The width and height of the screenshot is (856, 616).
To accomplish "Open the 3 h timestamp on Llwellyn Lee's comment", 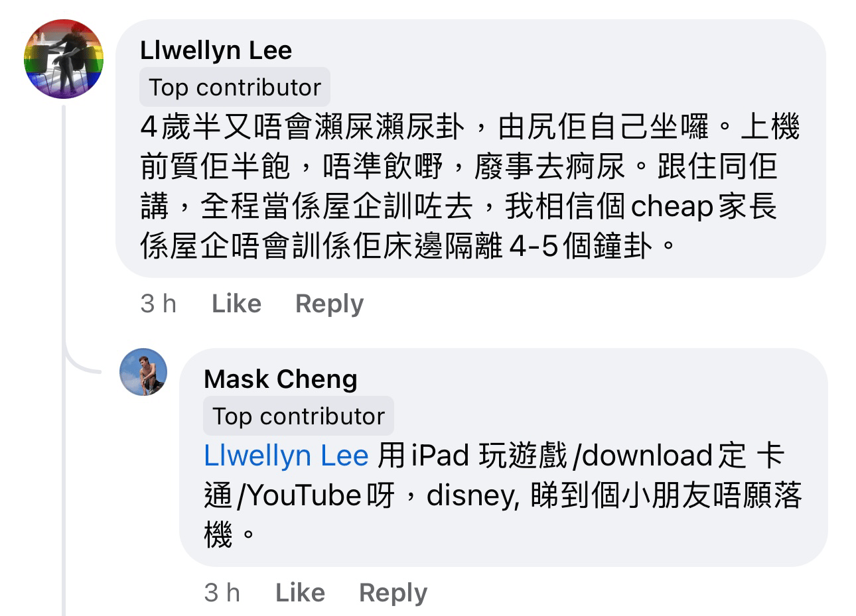I will [159, 304].
